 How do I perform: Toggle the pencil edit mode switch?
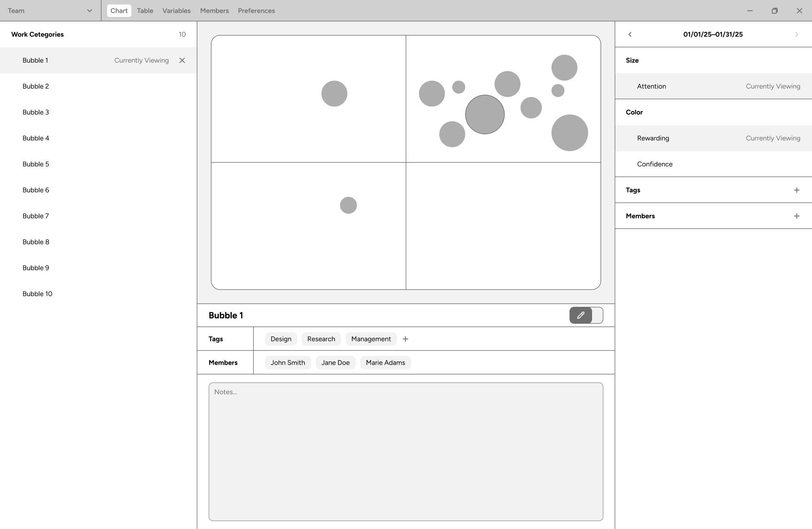[x=586, y=315]
